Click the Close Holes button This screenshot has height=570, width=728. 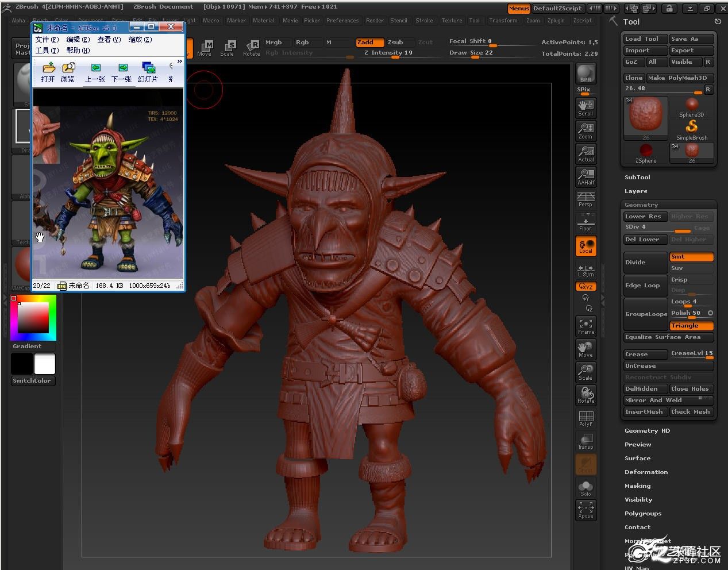(x=691, y=389)
